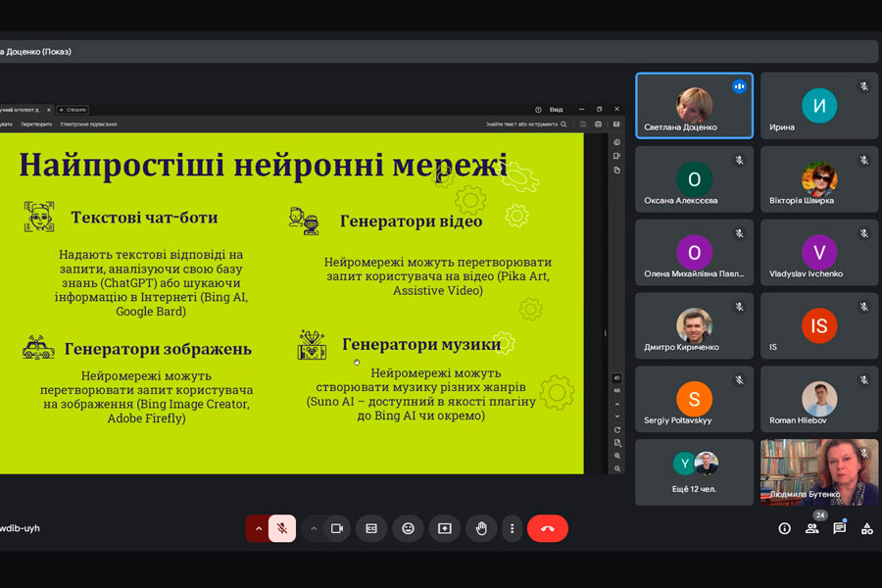The image size is (882, 588).
Task: Click the page display icon below rotate
Action: click(617, 443)
